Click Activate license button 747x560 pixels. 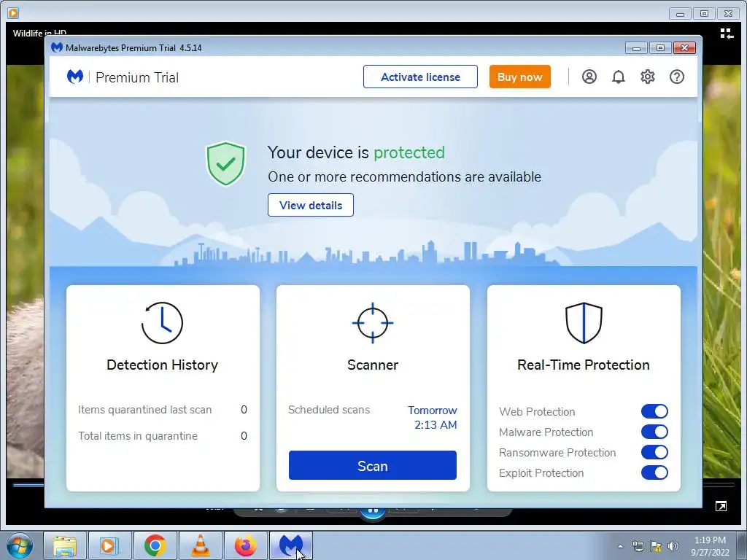pos(420,77)
